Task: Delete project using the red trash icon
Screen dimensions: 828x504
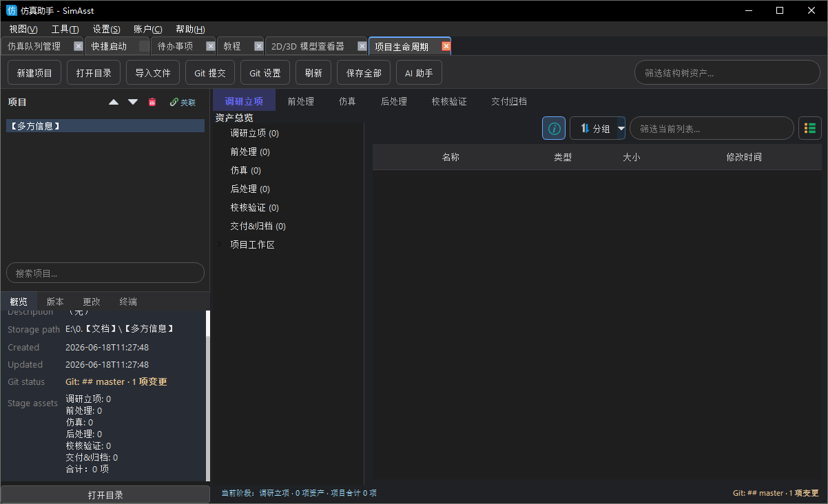Action: click(152, 102)
